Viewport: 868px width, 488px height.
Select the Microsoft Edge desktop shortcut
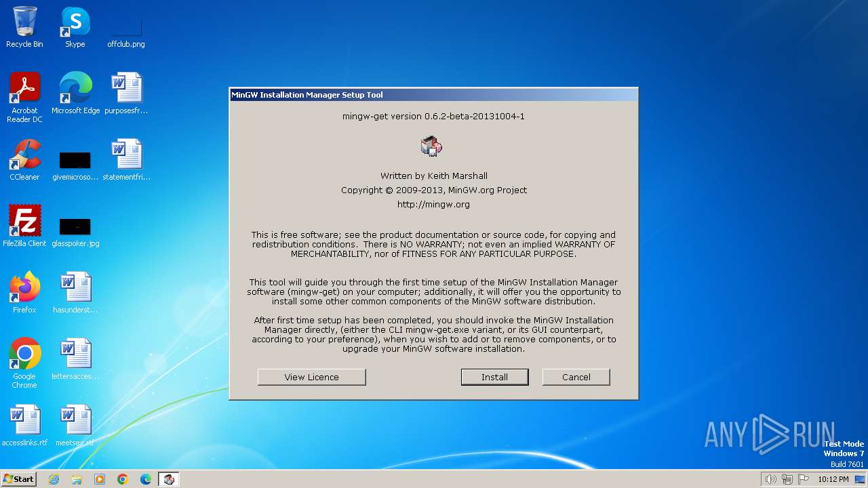pos(75,94)
